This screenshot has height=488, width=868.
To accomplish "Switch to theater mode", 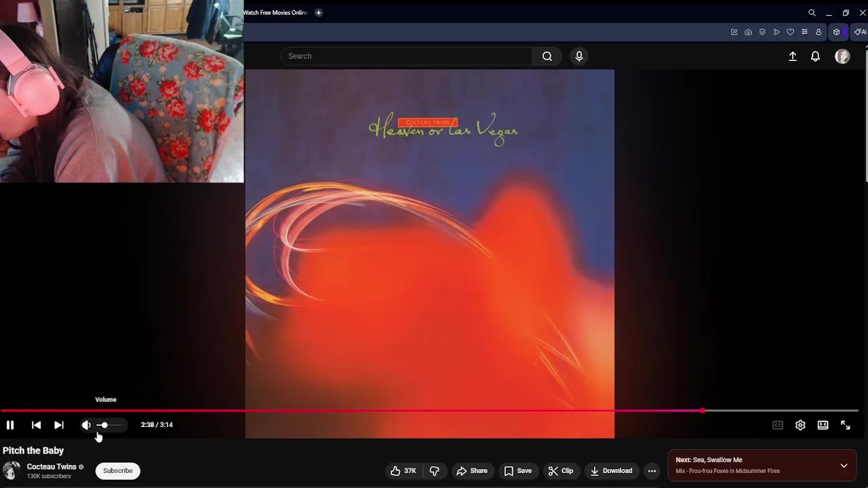I will (x=823, y=425).
